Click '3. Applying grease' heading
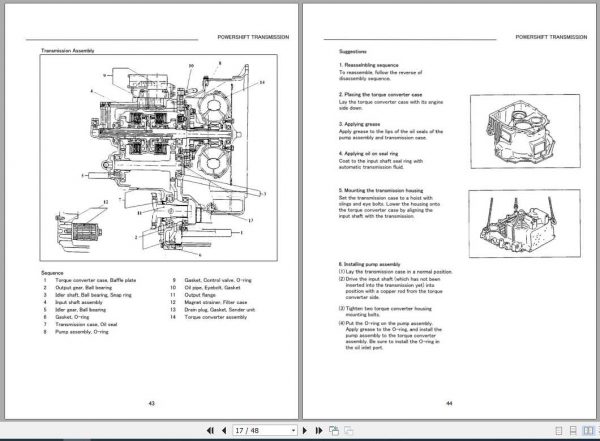Screen dimensions: 600x441 (359, 124)
